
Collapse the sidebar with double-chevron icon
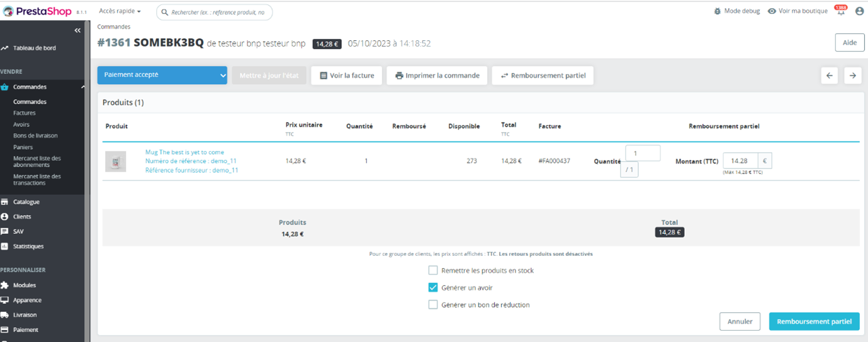(x=77, y=30)
